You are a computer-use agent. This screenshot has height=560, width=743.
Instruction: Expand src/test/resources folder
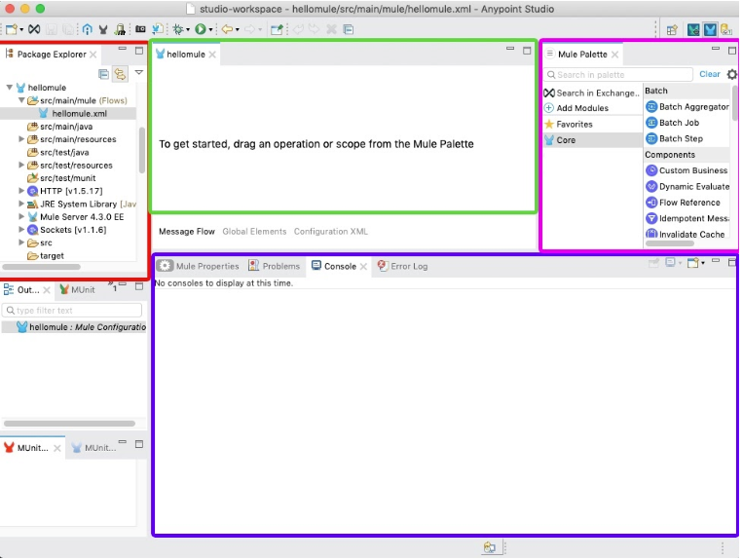tap(21, 165)
